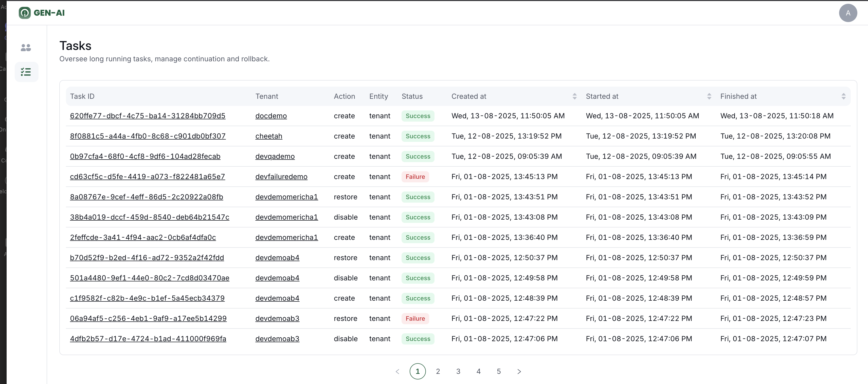Click the GEN-AI logo icon
The width and height of the screenshot is (868, 384).
tap(25, 13)
